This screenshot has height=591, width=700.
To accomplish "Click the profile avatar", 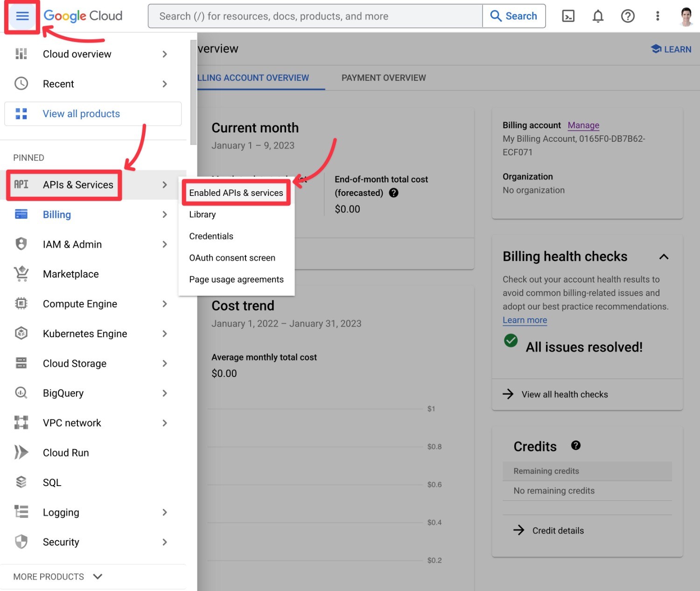I will [686, 16].
